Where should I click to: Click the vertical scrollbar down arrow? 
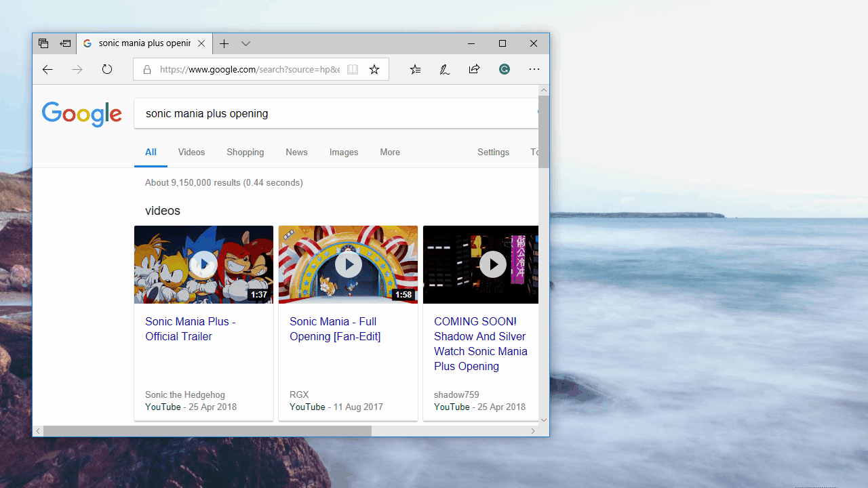[x=544, y=420]
